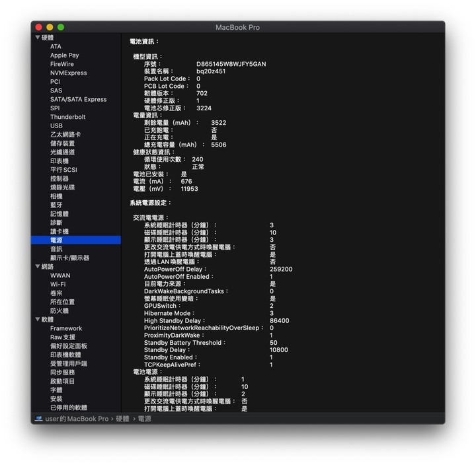Open 同步服務 in the sidebar
Image resolution: width=476 pixels, height=465 pixels.
click(63, 372)
